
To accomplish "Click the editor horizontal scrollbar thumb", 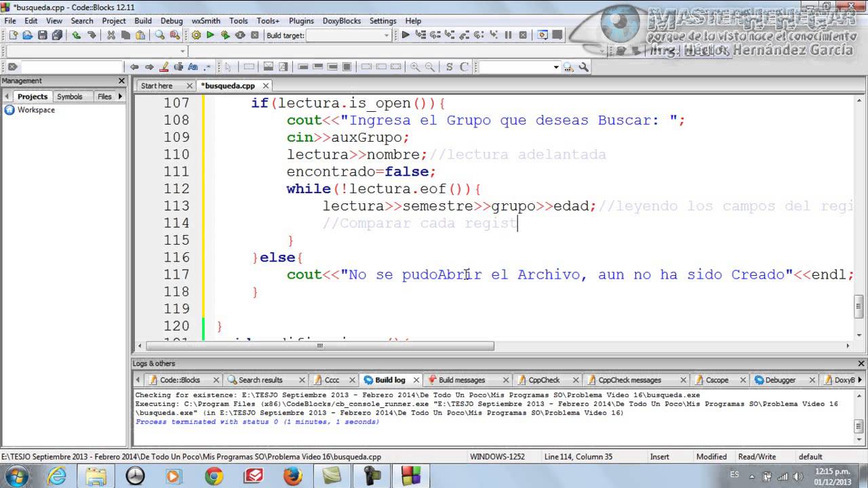I will pos(319,346).
